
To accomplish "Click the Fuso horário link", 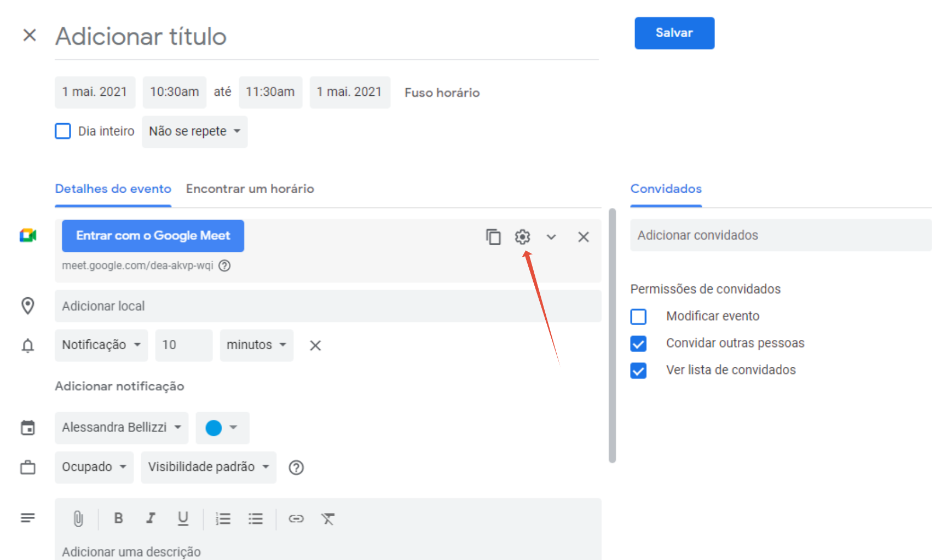I will pyautogui.click(x=442, y=93).
